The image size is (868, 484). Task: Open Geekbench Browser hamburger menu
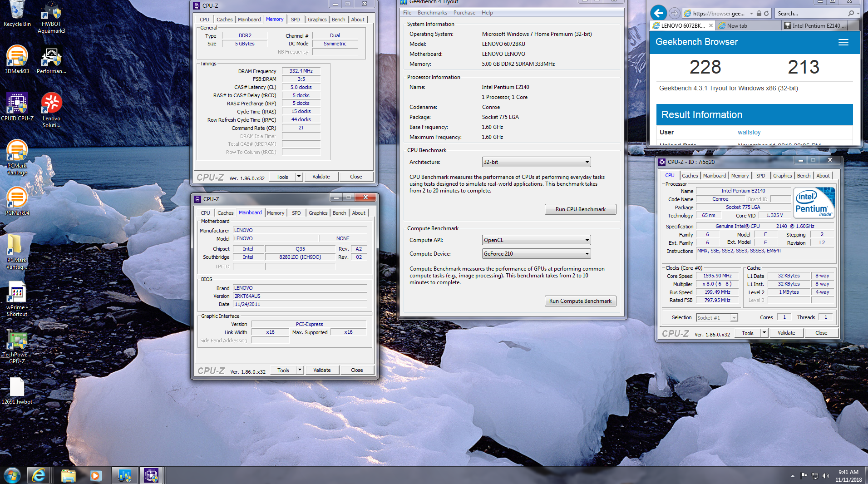843,42
